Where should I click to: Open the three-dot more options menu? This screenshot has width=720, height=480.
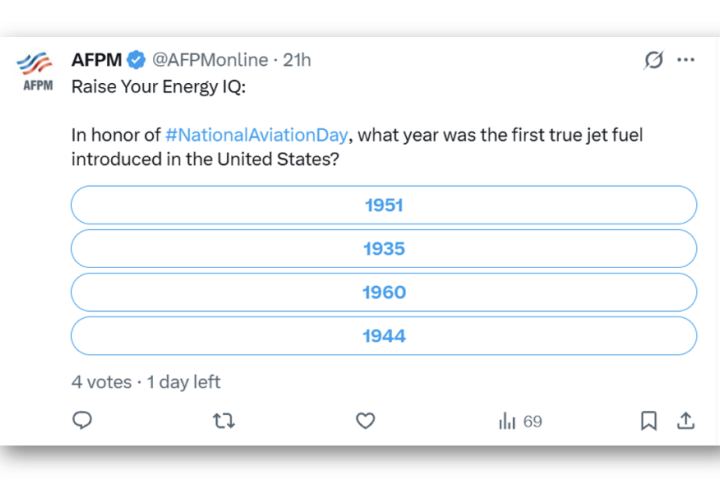[x=686, y=60]
